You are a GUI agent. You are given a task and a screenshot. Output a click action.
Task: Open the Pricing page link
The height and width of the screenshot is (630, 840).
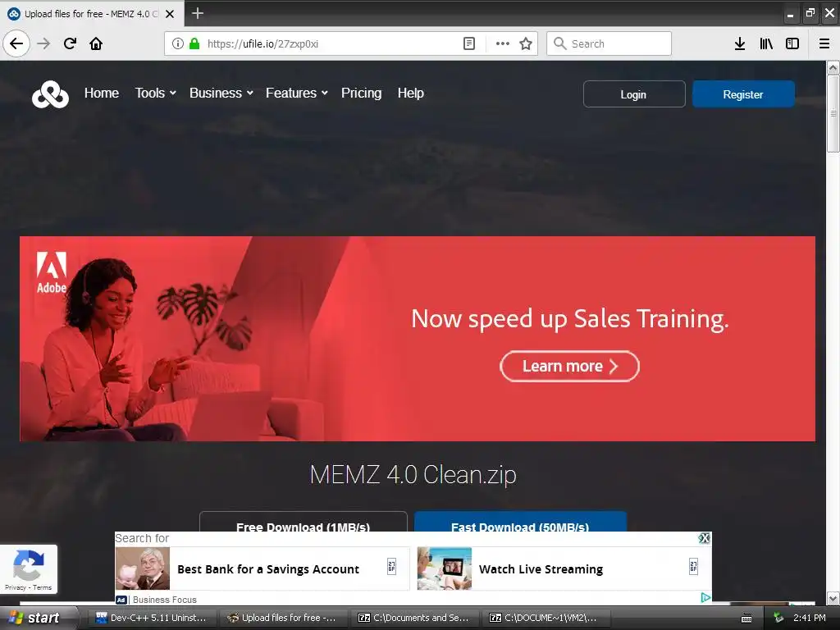click(x=362, y=94)
